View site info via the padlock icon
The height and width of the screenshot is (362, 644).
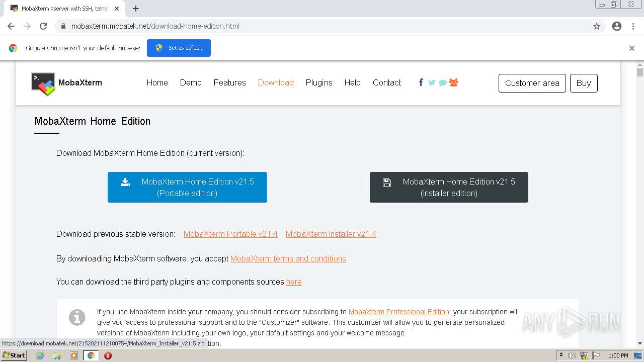63,26
